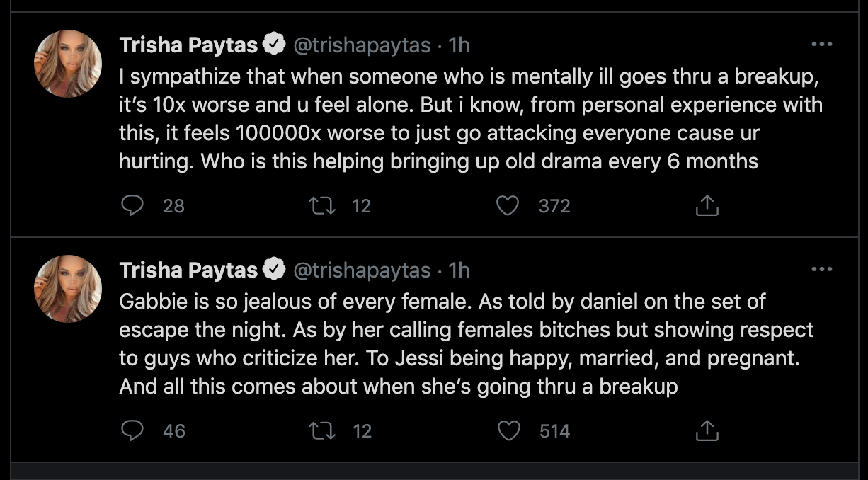The image size is (868, 480).
Task: Retweet the first tweet about breakups
Action: pos(322,205)
